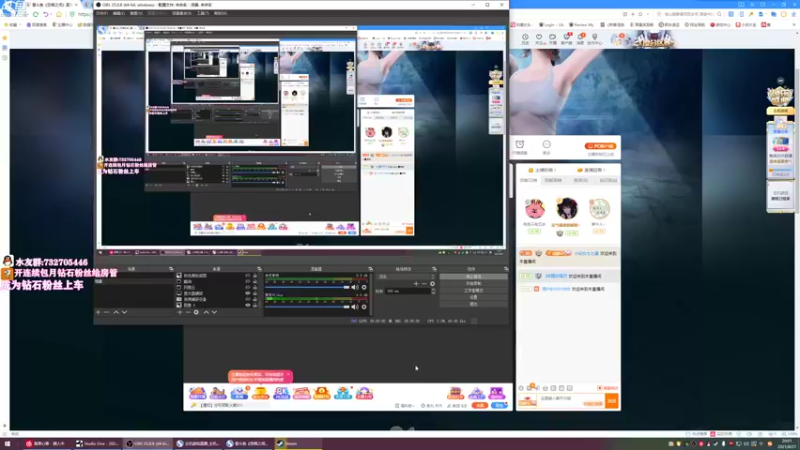Open the Help menu in OBS menu bar
This screenshot has width=800, height=450.
pos(220,13)
